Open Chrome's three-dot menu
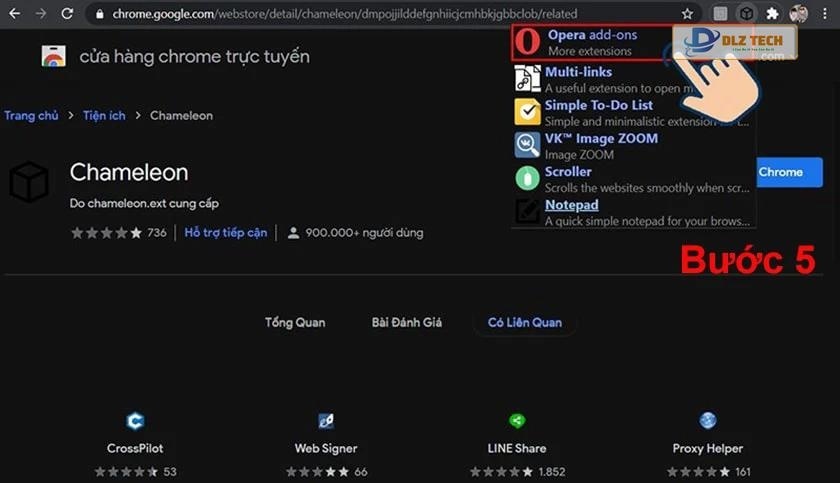This screenshot has width=840, height=483. [x=824, y=14]
